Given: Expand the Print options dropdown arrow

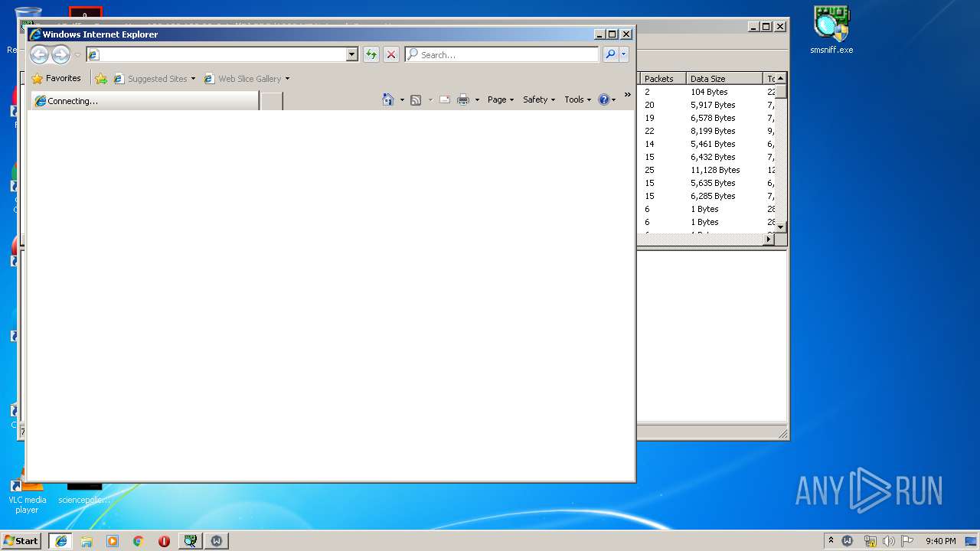Looking at the screenshot, I should pos(477,99).
